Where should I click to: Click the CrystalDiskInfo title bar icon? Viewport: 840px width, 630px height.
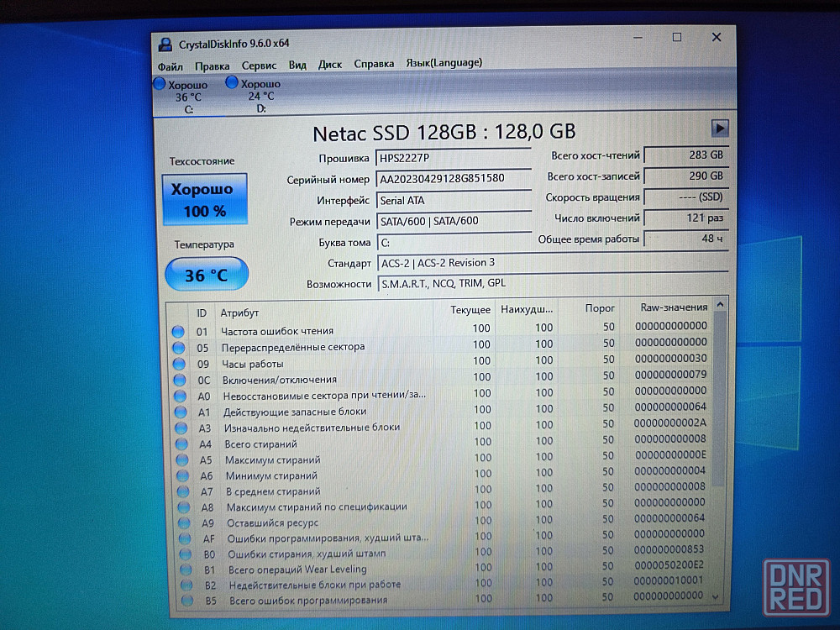tap(165, 45)
